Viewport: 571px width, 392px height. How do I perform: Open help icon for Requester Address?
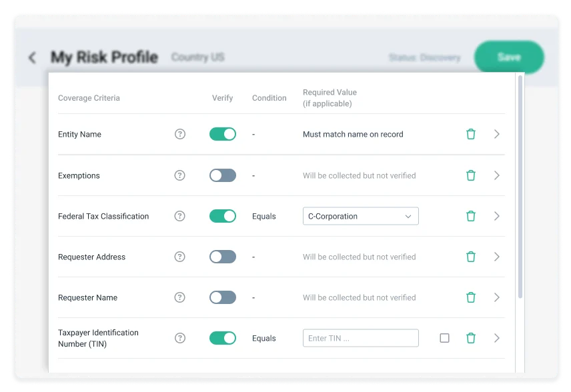180,257
